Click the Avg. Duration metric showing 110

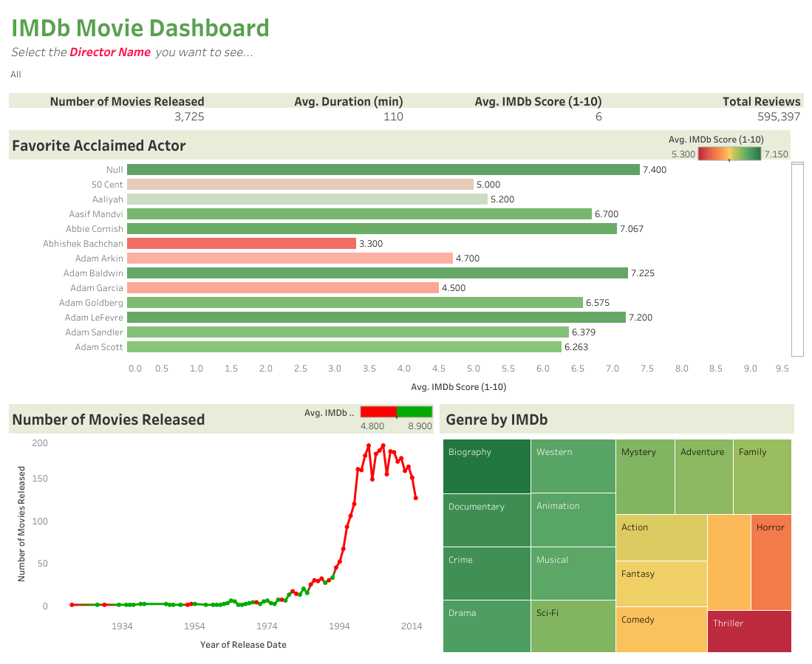[394, 116]
